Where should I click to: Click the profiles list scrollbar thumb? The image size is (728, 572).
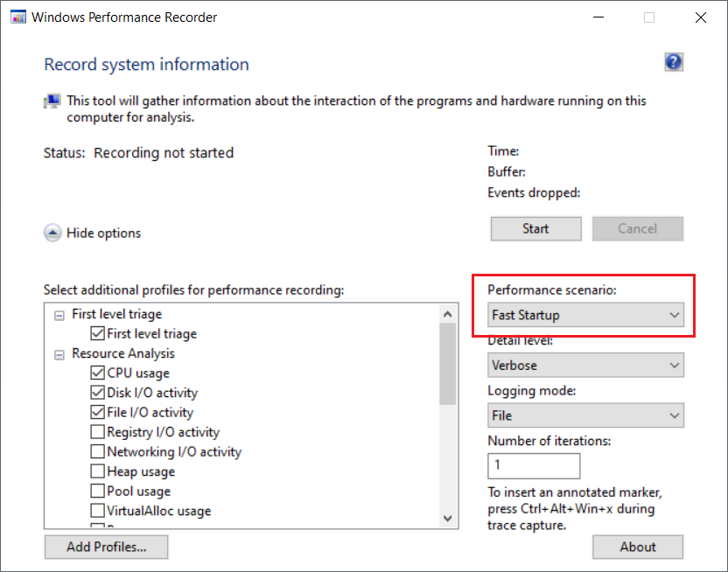click(448, 364)
